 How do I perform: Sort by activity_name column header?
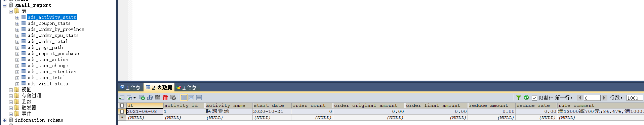click(x=229, y=106)
